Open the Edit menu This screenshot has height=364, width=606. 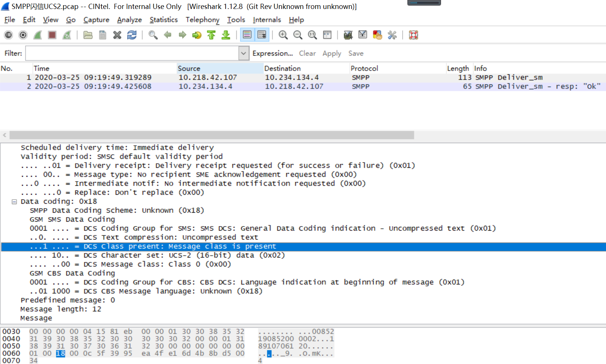29,20
